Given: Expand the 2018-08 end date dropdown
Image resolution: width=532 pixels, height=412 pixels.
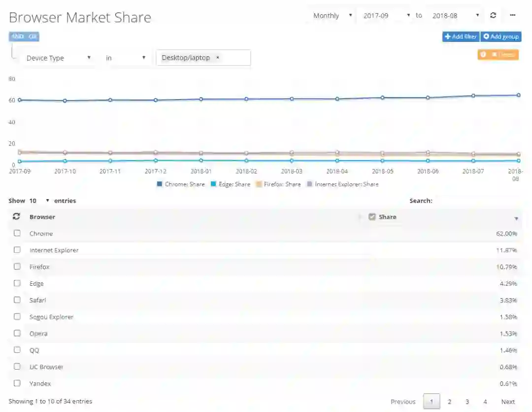Looking at the screenshot, I should [455, 16].
